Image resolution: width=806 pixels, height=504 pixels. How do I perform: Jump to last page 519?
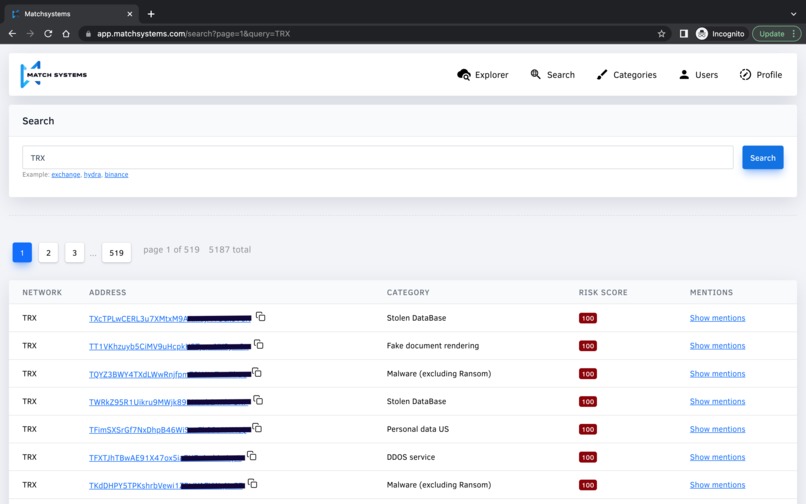(x=116, y=253)
